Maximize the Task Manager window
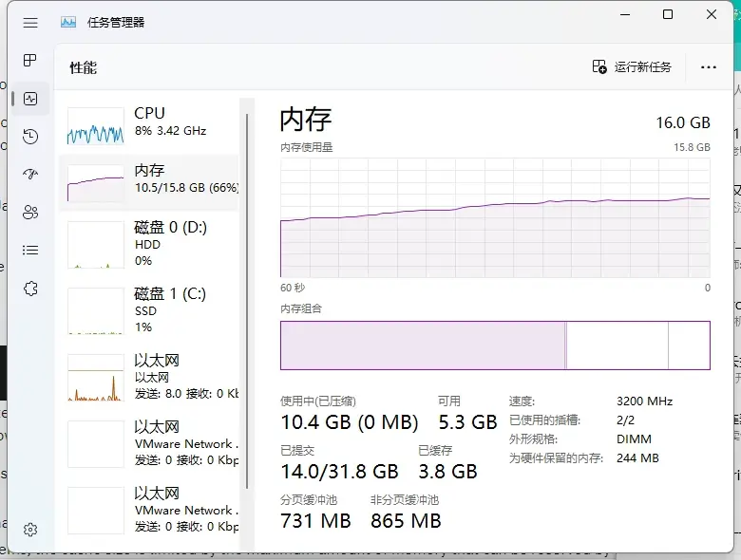The height and width of the screenshot is (560, 741). pyautogui.click(x=668, y=14)
